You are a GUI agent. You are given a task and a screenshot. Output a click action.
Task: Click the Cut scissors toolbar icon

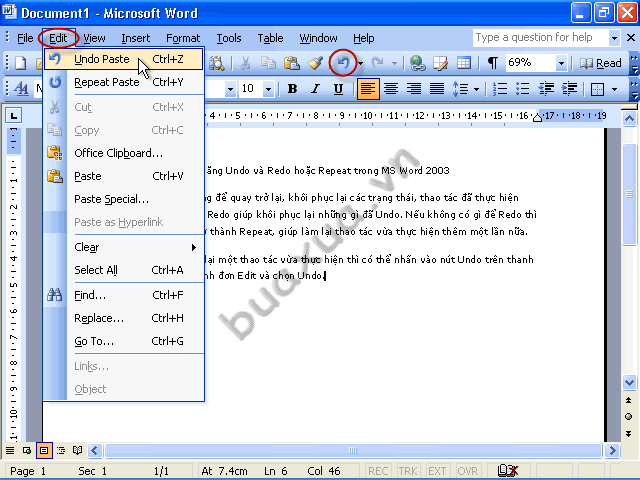pyautogui.click(x=245, y=63)
